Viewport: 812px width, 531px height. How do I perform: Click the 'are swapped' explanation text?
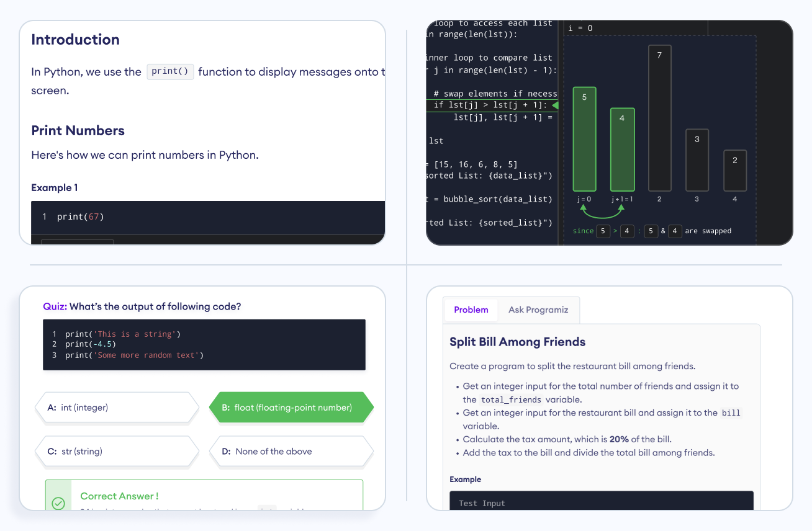tap(708, 231)
